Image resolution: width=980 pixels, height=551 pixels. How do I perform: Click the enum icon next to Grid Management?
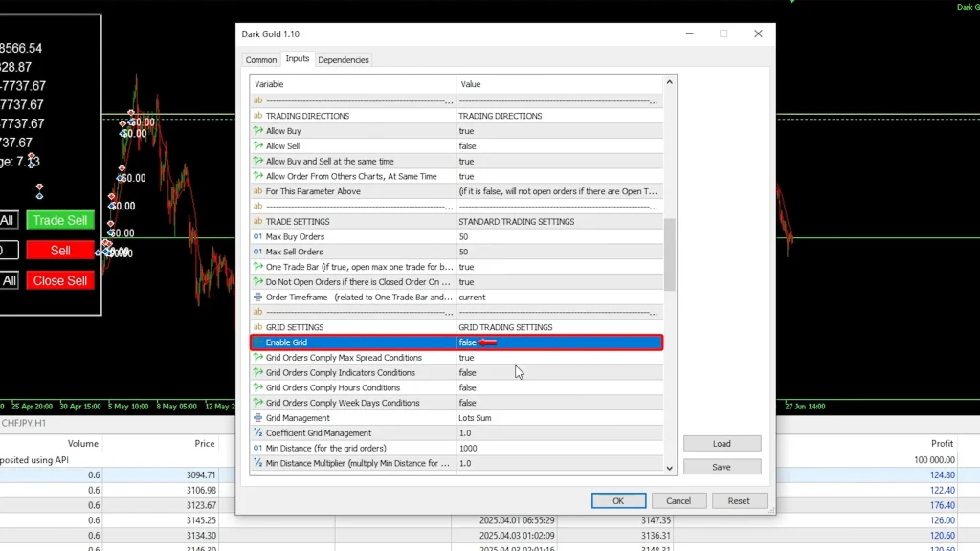click(257, 418)
